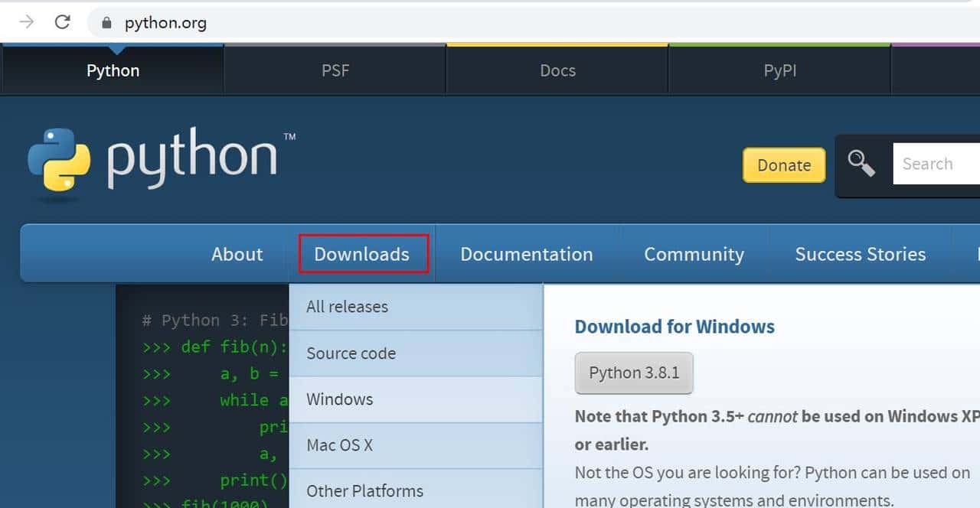Switch to the PyPI top tab
This screenshot has height=508, width=980.
click(x=779, y=70)
